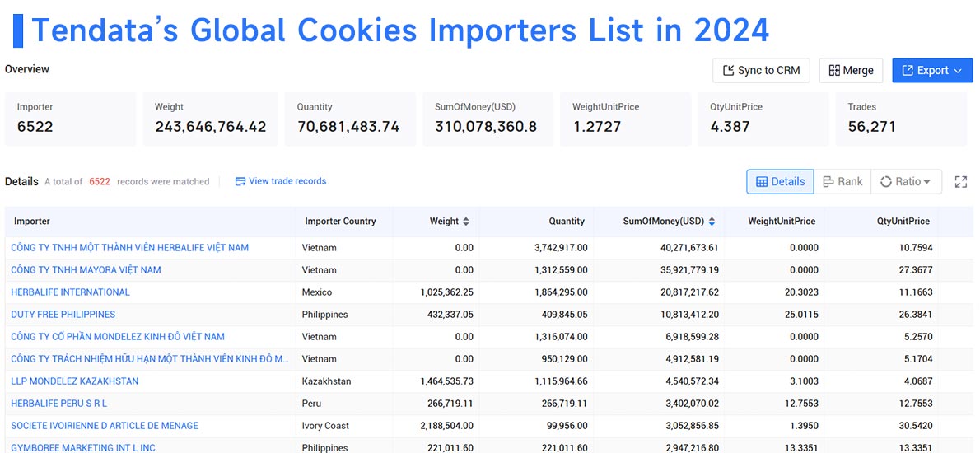980x453 pixels.
Task: Click the Weight 243,646,764.42 overview card
Action: click(210, 119)
